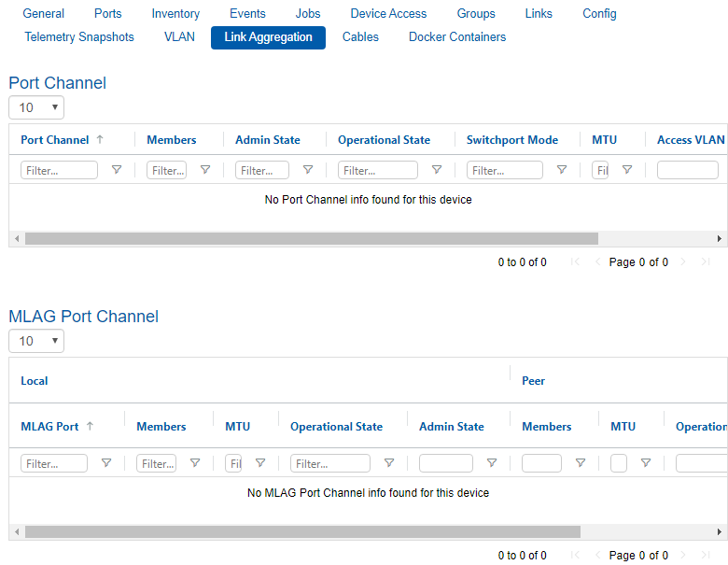Click filter icon for MLAG Port column
The width and height of the screenshot is (728, 565).
[106, 463]
